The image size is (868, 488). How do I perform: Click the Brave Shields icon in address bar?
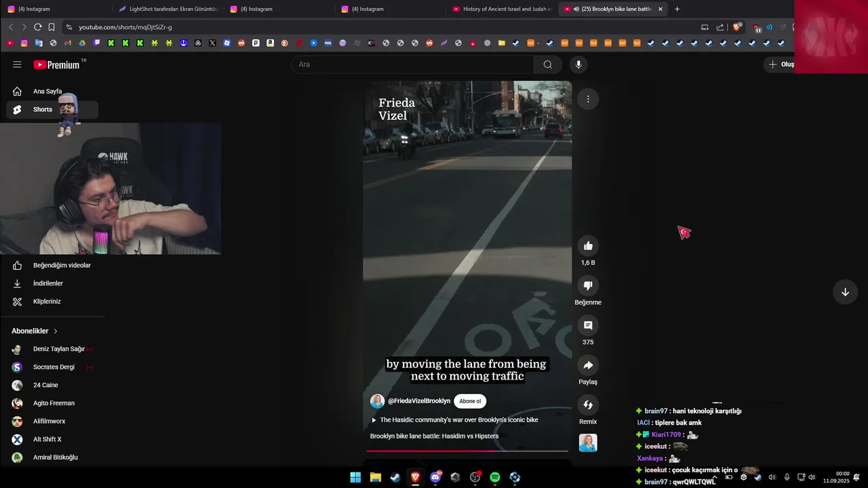click(x=737, y=27)
